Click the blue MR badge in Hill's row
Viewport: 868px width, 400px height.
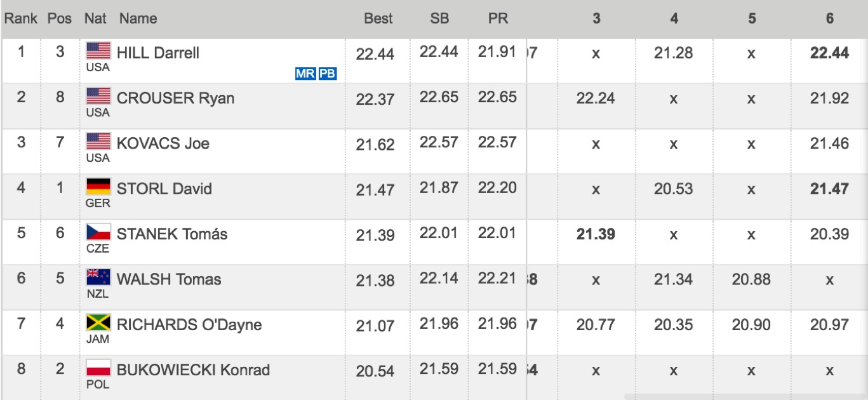[x=305, y=74]
